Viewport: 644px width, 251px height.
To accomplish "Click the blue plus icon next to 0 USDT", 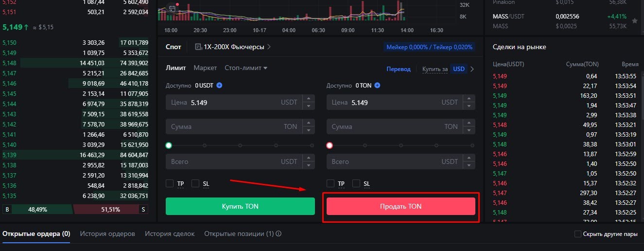I will [x=219, y=86].
